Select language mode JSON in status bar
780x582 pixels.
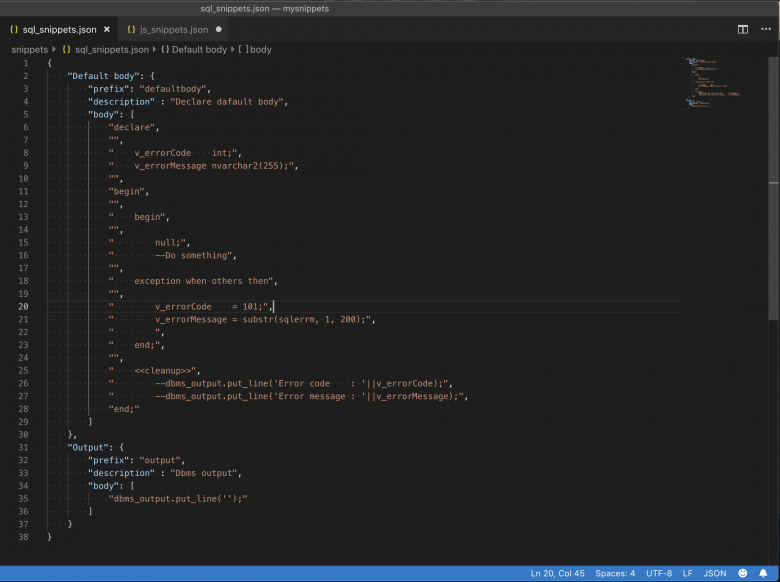coord(714,574)
